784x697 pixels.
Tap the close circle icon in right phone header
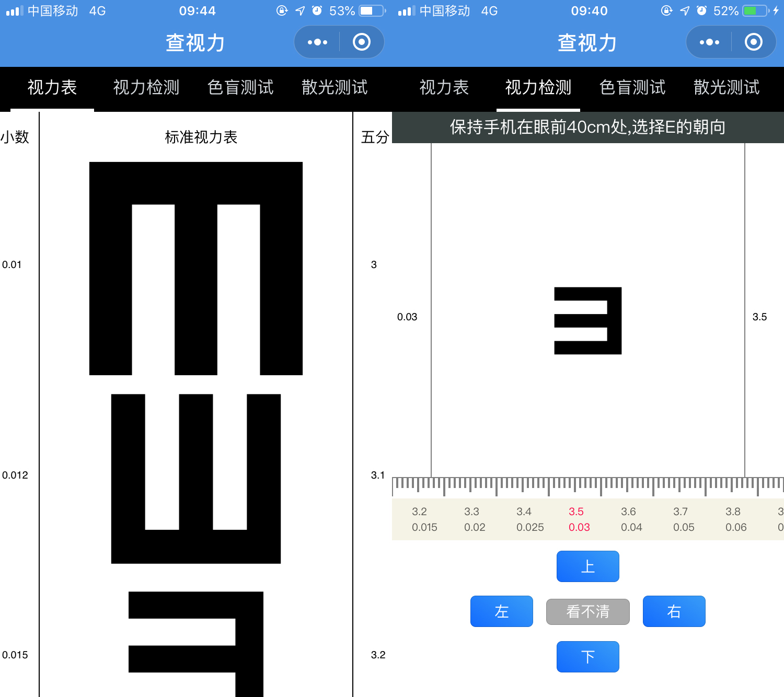click(754, 42)
